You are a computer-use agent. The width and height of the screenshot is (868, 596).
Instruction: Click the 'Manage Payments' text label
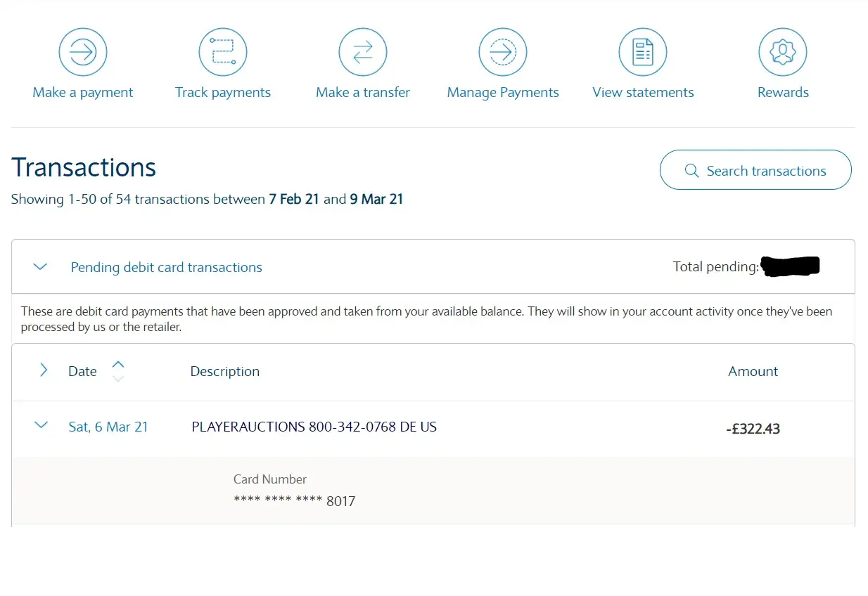pos(503,93)
